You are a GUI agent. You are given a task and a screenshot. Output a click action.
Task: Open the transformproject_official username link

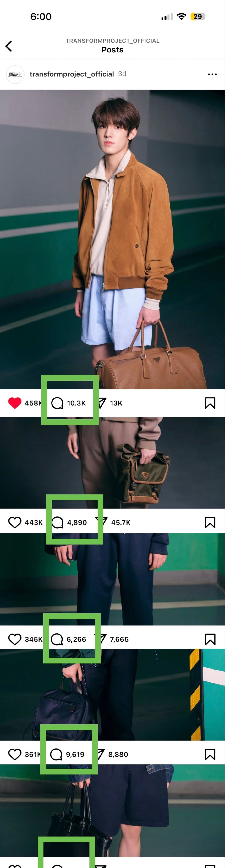tap(72, 74)
